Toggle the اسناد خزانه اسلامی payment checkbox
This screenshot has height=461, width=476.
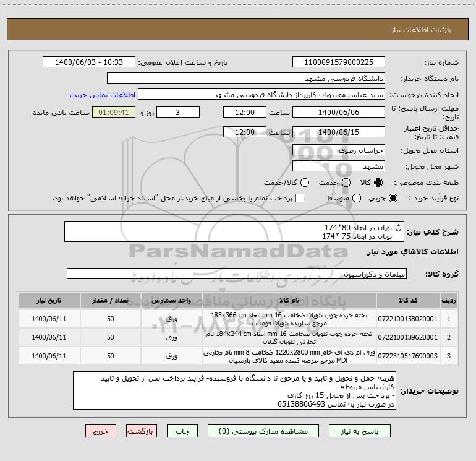point(300,198)
